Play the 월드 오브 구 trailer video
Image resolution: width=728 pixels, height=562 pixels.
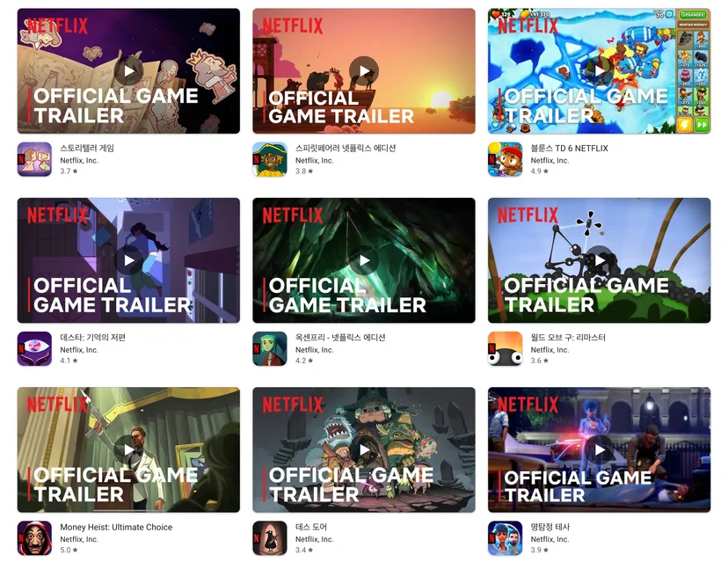pyautogui.click(x=600, y=260)
